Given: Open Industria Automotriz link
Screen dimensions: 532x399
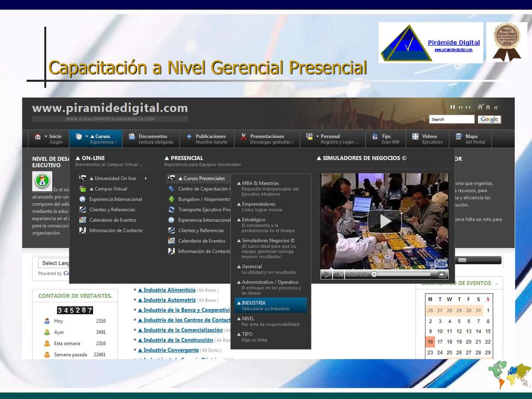Looking at the screenshot, I should pos(167,300).
